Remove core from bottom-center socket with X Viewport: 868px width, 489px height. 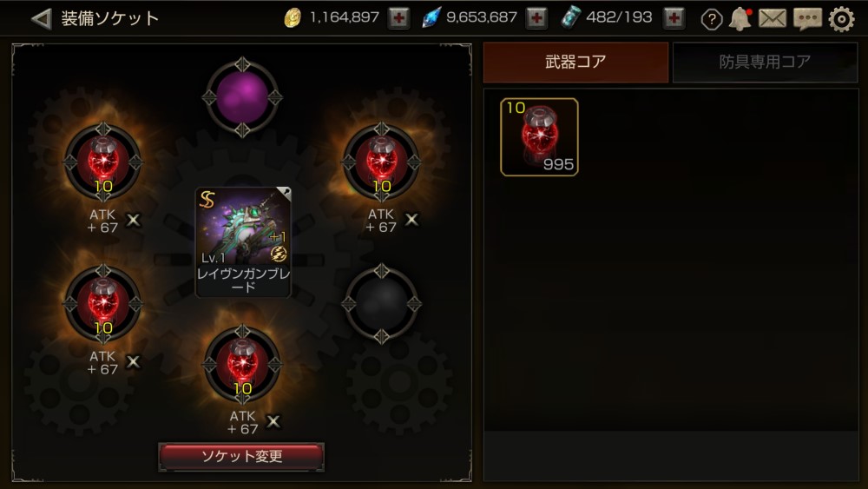pyautogui.click(x=273, y=422)
